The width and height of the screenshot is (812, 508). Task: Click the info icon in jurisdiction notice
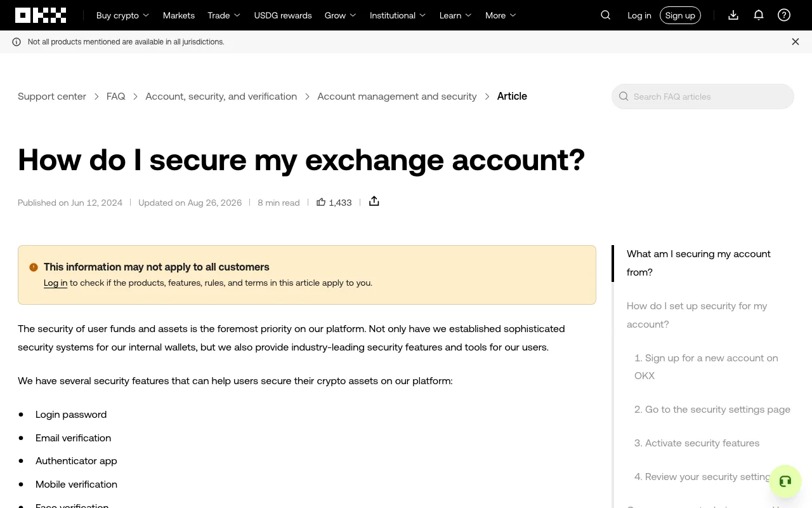tap(16, 42)
